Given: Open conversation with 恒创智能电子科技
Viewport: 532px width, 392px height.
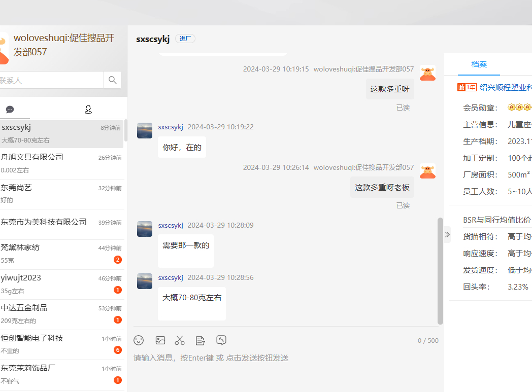Looking at the screenshot, I should (62, 344).
